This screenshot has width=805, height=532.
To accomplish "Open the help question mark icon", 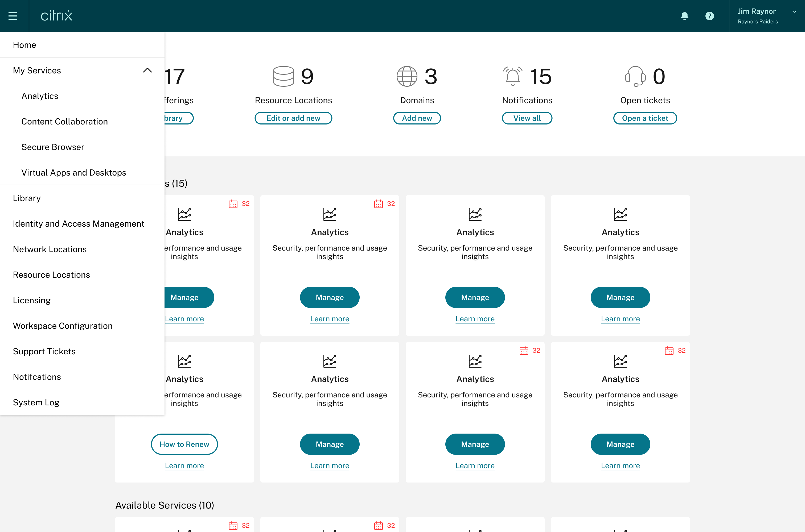I will (x=709, y=16).
